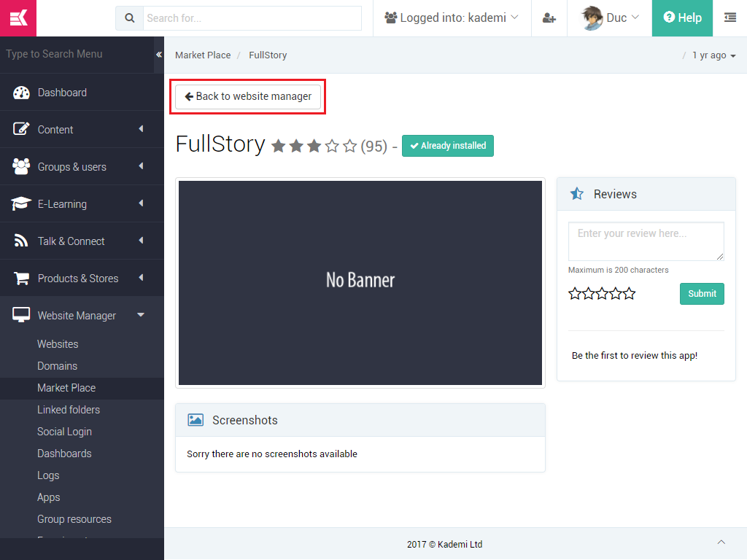
Task: Click Duc's avatar picture
Action: [x=592, y=18]
